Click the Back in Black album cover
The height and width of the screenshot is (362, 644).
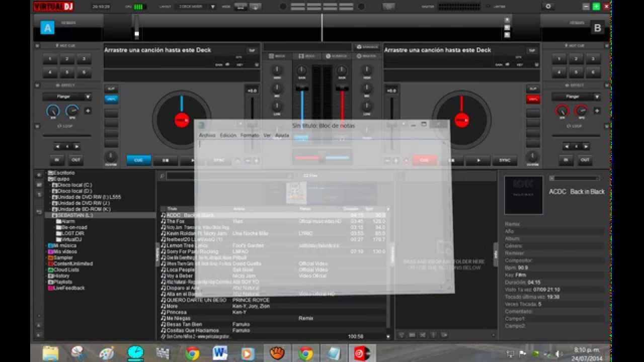(x=523, y=195)
